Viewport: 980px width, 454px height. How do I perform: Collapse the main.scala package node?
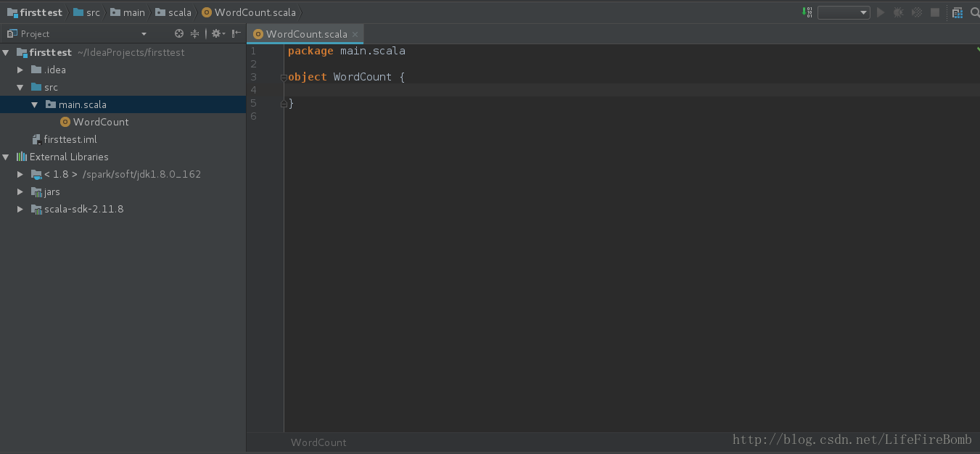[x=35, y=104]
